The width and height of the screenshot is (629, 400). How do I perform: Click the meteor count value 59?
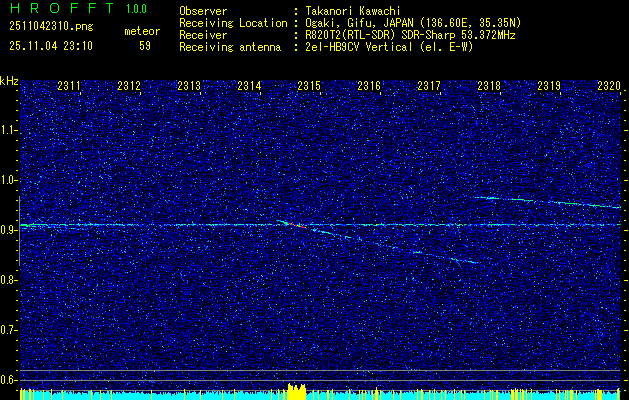(x=145, y=45)
